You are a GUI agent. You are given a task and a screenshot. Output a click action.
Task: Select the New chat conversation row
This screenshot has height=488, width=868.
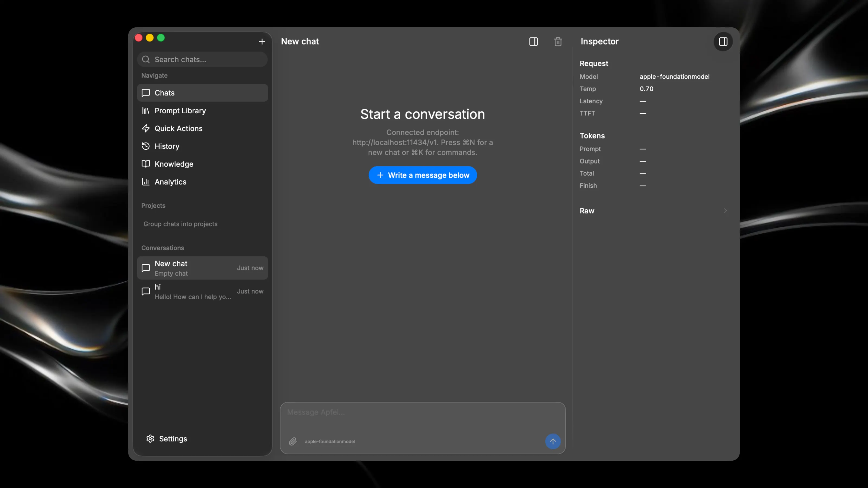click(203, 268)
